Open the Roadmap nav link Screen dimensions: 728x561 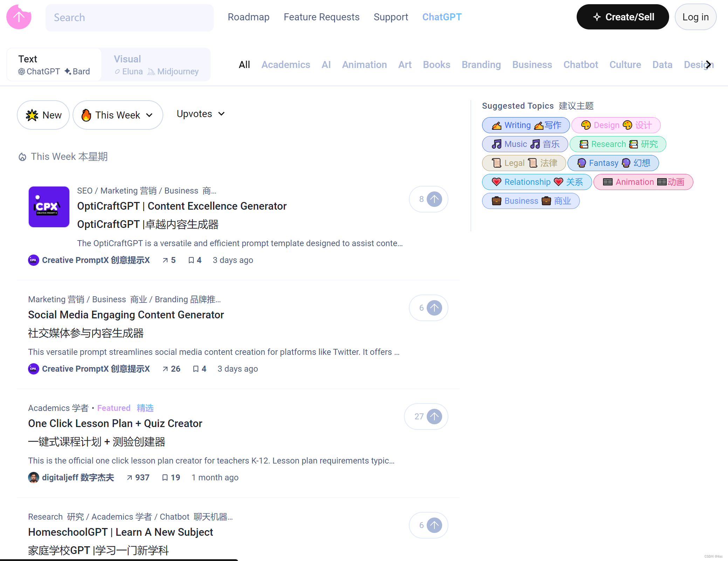248,17
